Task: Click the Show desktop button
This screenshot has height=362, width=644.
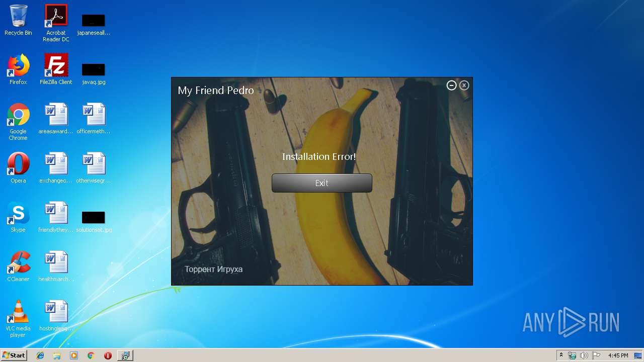Action: 639,355
